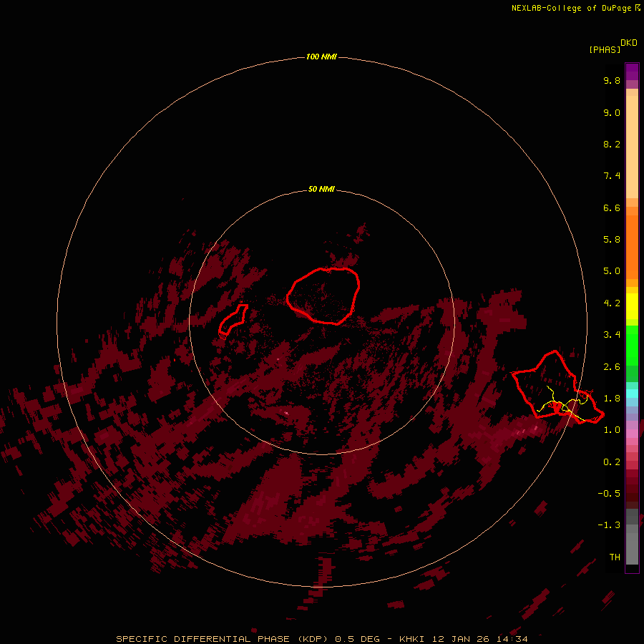This screenshot has height=644, width=644.
Task: Click the [PHAS] units label
Action: pos(605,49)
